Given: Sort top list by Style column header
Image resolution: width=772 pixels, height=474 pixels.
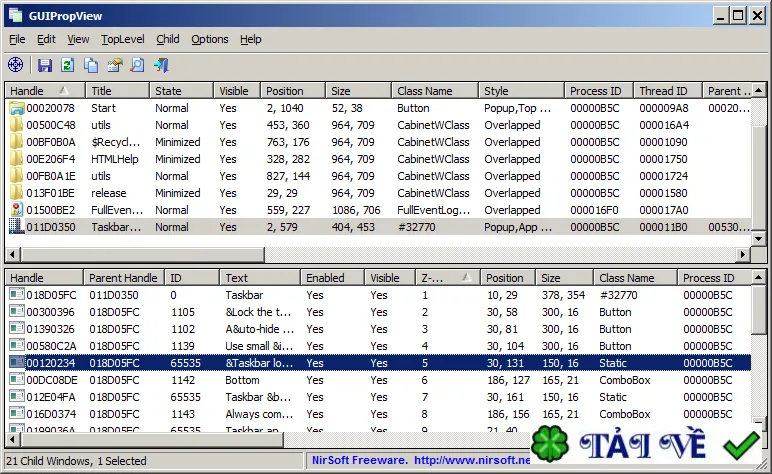Looking at the screenshot, I should pyautogui.click(x=521, y=91).
